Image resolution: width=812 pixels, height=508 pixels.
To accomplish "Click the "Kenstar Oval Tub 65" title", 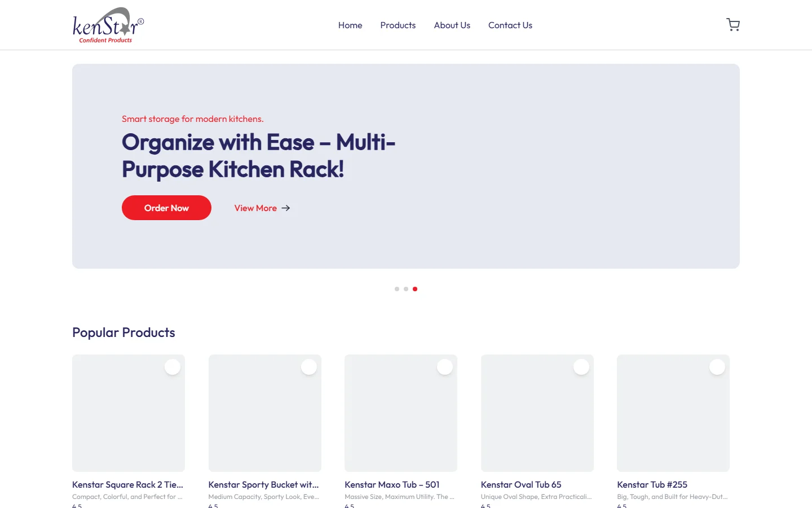I will (521, 485).
